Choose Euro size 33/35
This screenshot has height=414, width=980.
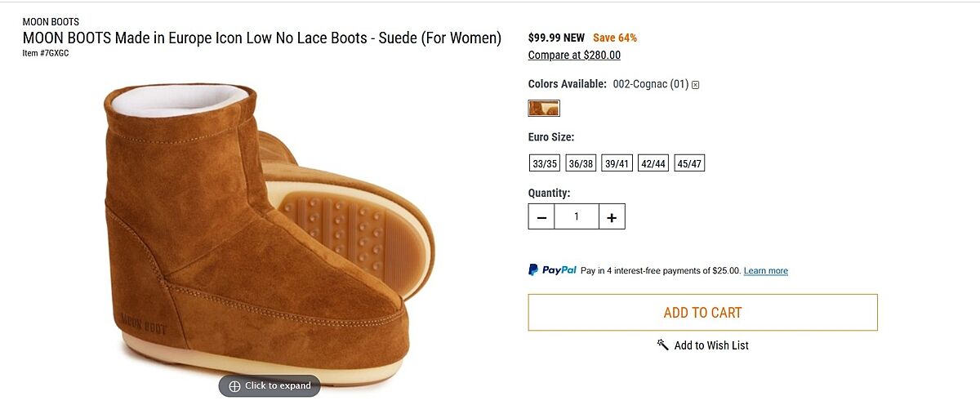click(x=545, y=163)
